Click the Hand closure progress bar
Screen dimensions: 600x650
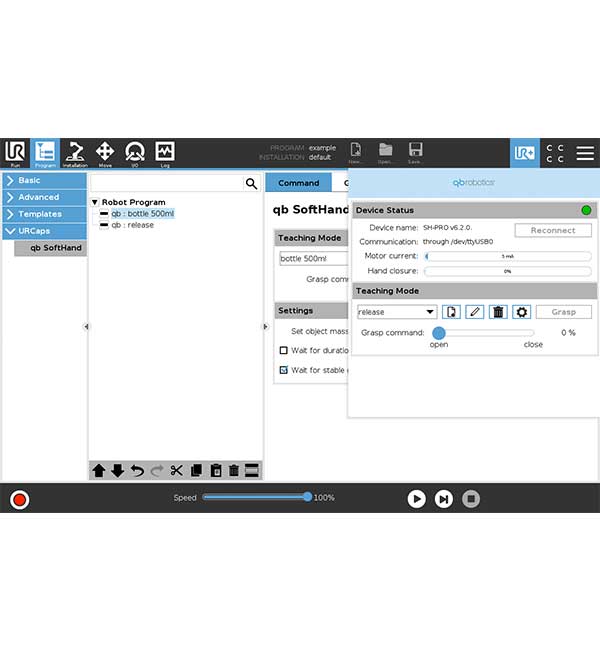pos(508,271)
